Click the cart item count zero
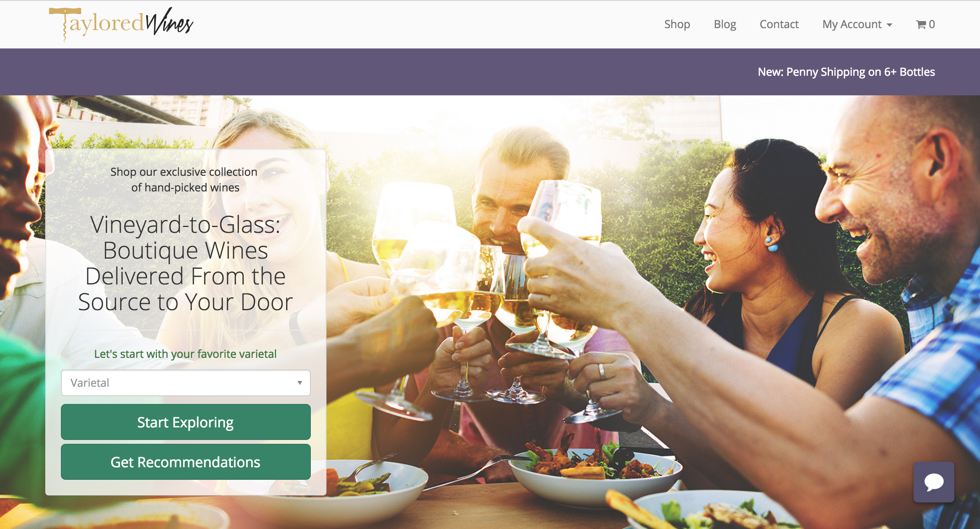Image resolution: width=980 pixels, height=529 pixels. click(x=932, y=25)
